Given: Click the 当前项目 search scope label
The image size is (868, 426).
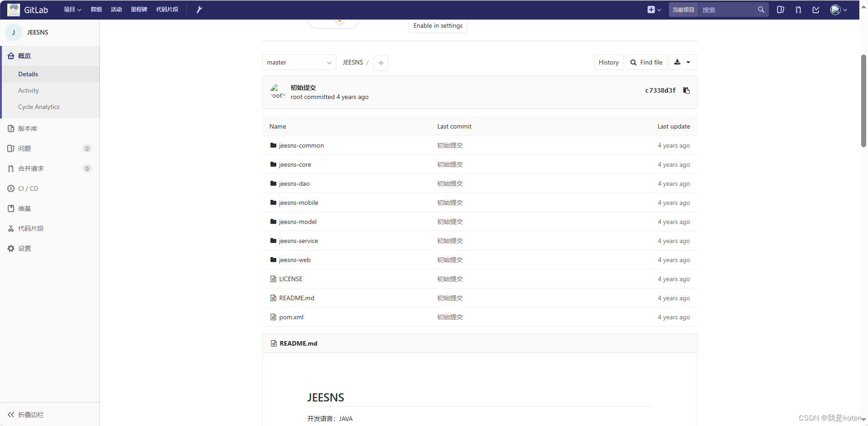Looking at the screenshot, I should [683, 10].
